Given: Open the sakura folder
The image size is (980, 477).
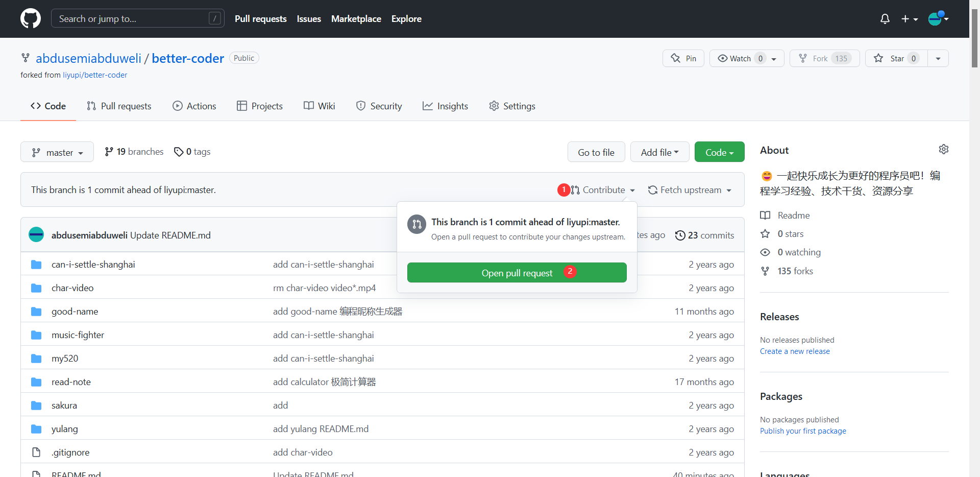Looking at the screenshot, I should 64,406.
